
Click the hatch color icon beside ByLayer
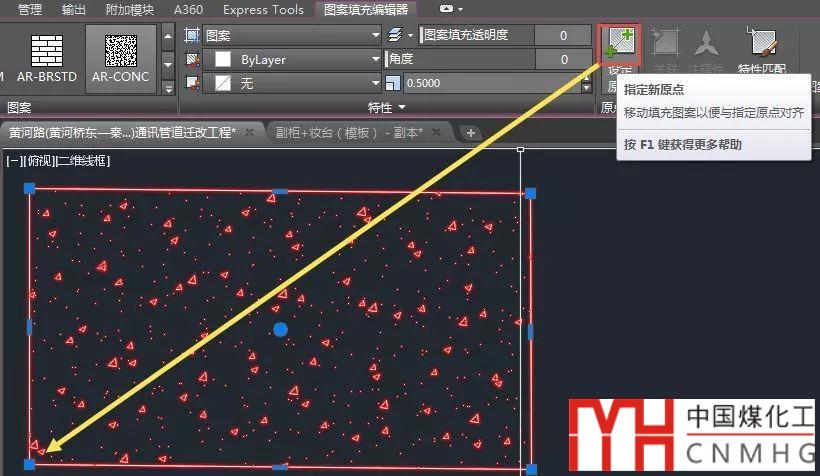tap(193, 59)
